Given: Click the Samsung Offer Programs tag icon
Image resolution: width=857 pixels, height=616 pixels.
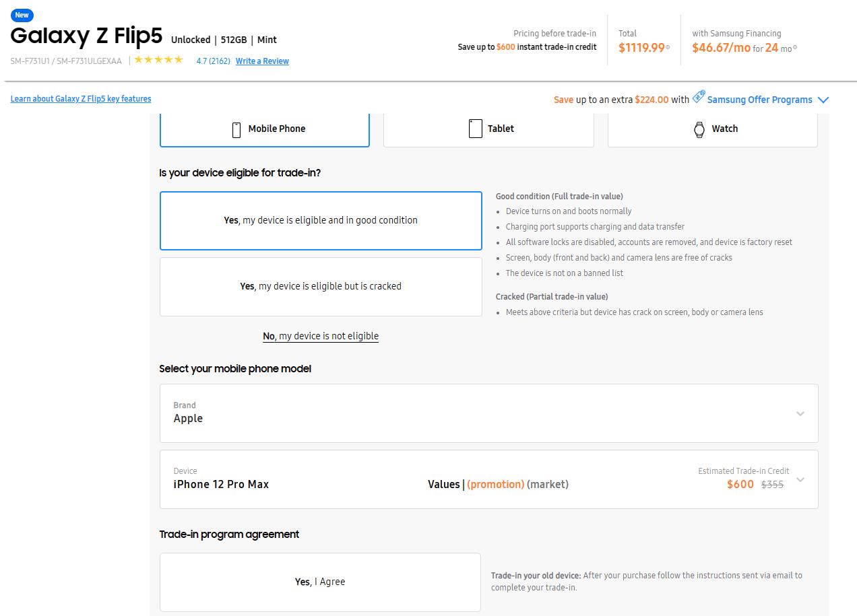Looking at the screenshot, I should (699, 97).
